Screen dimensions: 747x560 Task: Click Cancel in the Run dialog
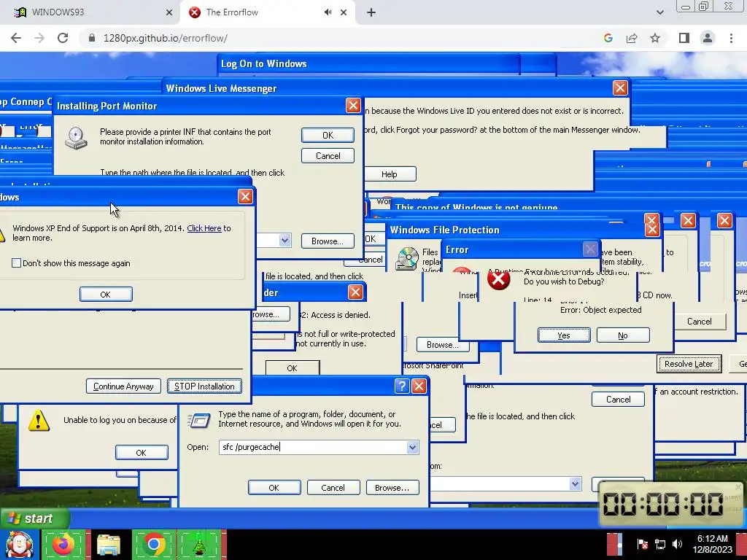(x=333, y=488)
